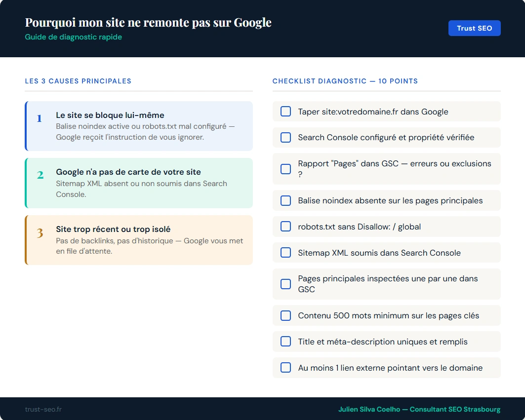The width and height of the screenshot is (525, 420).
Task: Check the Rapport Pages dans GSC item
Action: tap(285, 169)
